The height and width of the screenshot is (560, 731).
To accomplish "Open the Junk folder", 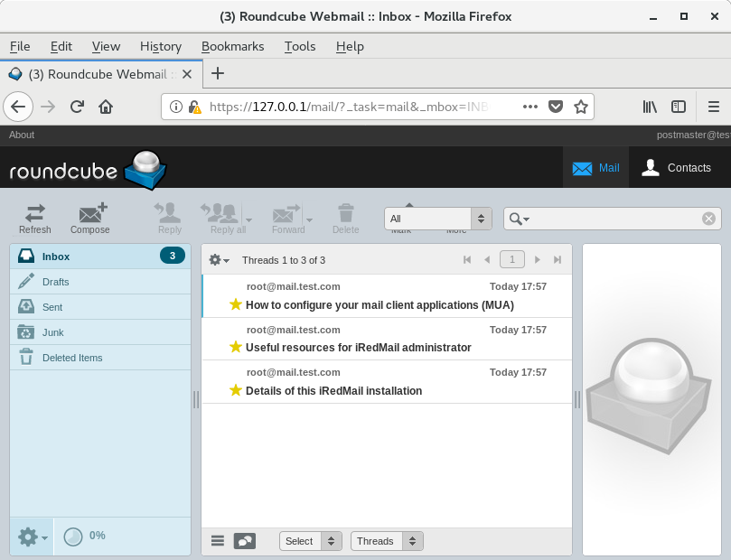I will click(54, 331).
